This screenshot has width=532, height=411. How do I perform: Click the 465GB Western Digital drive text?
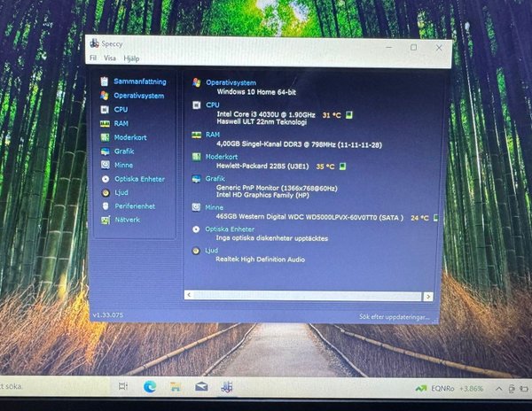309,217
